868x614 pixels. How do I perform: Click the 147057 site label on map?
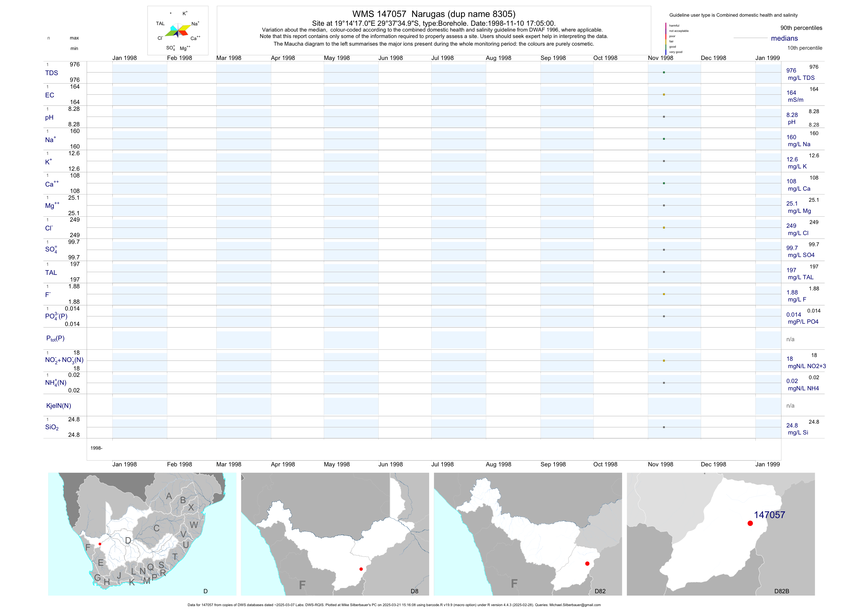[x=769, y=515]
